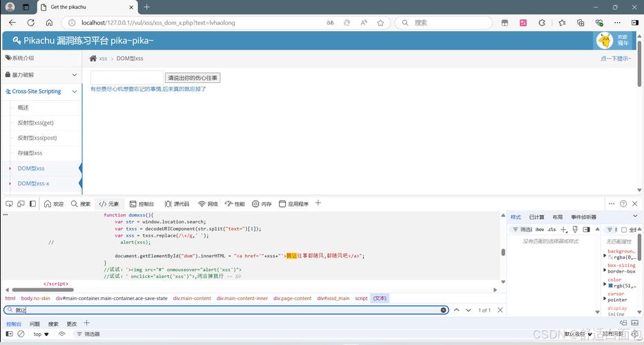Expand the background computed property
The width and height of the screenshot is (644, 345).
tap(605, 255)
